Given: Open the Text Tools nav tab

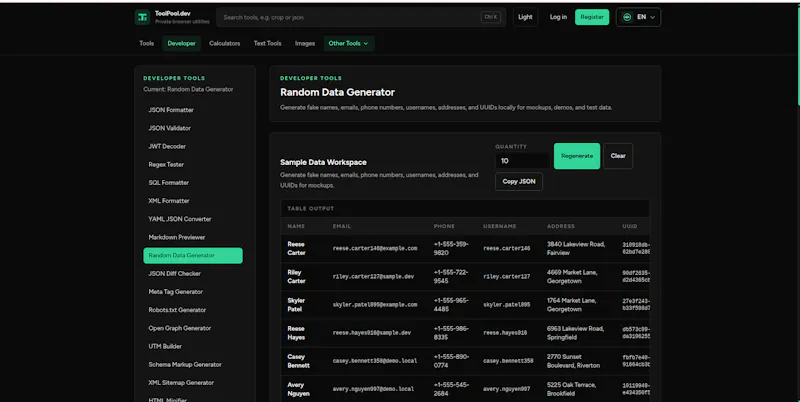Looking at the screenshot, I should coord(267,43).
